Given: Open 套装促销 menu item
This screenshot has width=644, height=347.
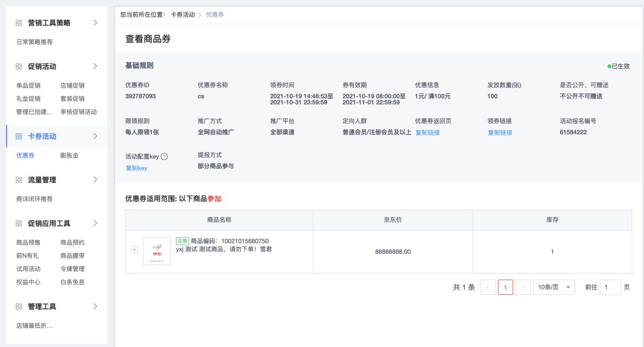Looking at the screenshot, I should tap(72, 99).
